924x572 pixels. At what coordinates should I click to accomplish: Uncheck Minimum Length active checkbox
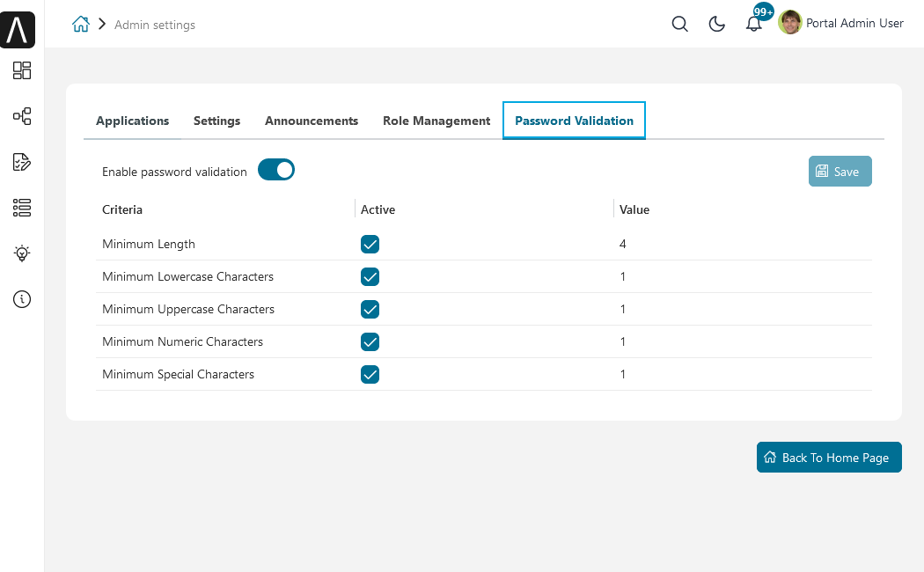[370, 244]
